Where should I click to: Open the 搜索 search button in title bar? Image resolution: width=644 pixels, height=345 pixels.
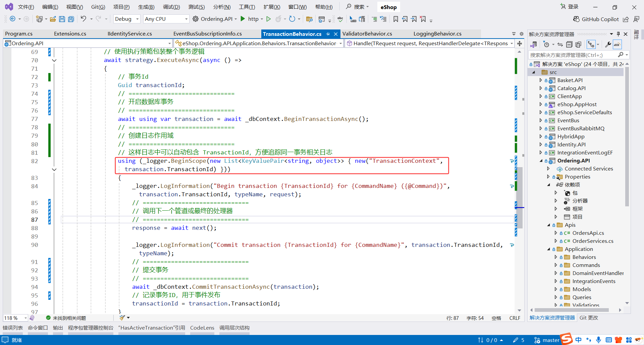pyautogui.click(x=358, y=7)
